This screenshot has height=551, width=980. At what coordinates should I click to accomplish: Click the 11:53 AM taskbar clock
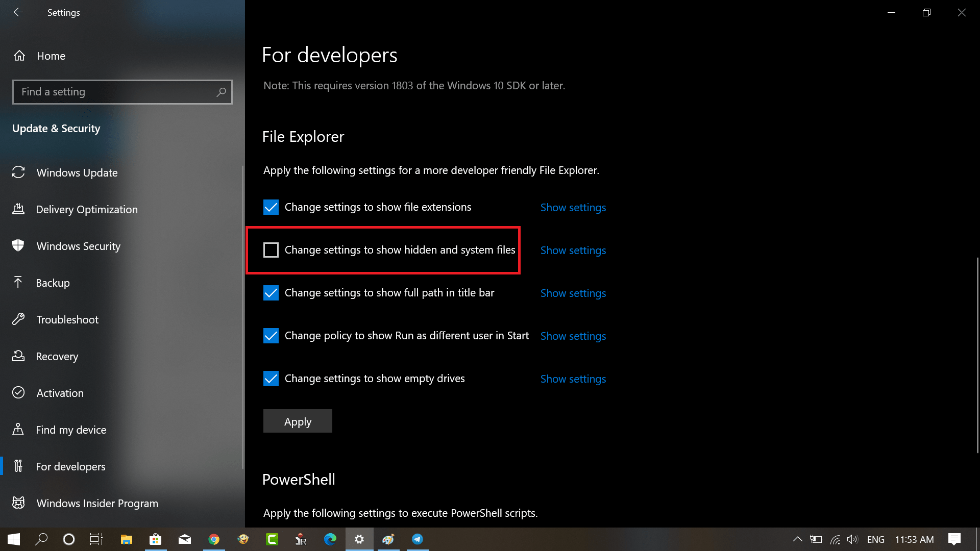click(914, 539)
